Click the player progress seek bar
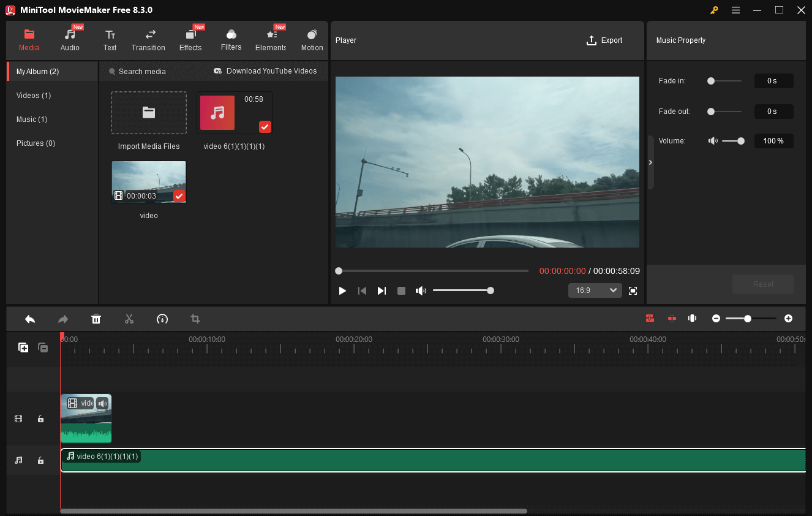The width and height of the screenshot is (812, 516). pyautogui.click(x=432, y=271)
